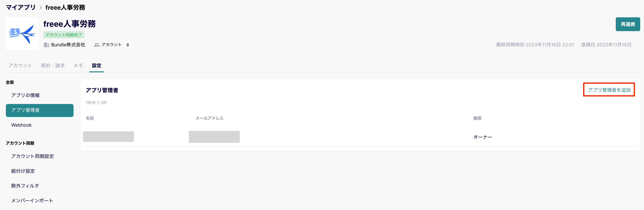This screenshot has height=210, width=644.
Task: Click the breadcrumb chevron after マイアプリ
Action: (41, 8)
